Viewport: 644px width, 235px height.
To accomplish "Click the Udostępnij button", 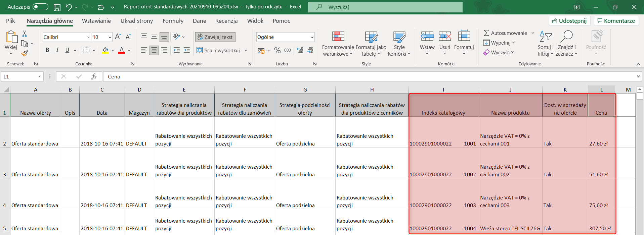I will [569, 21].
